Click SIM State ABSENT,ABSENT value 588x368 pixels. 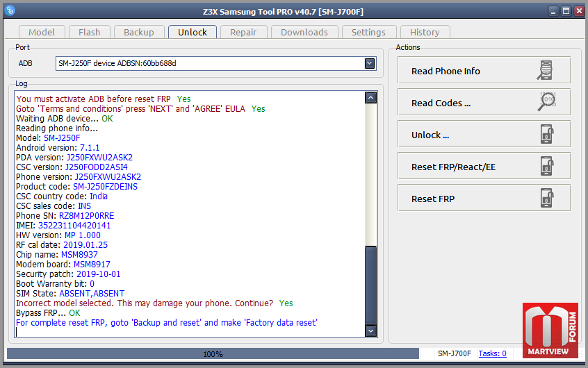tap(92, 294)
